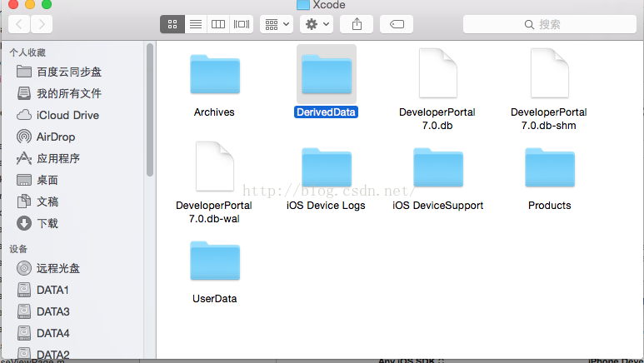Select the DeveloperPortal 7.0.db-wal file icon
Screen dimensions: 644x363
pyautogui.click(x=215, y=167)
